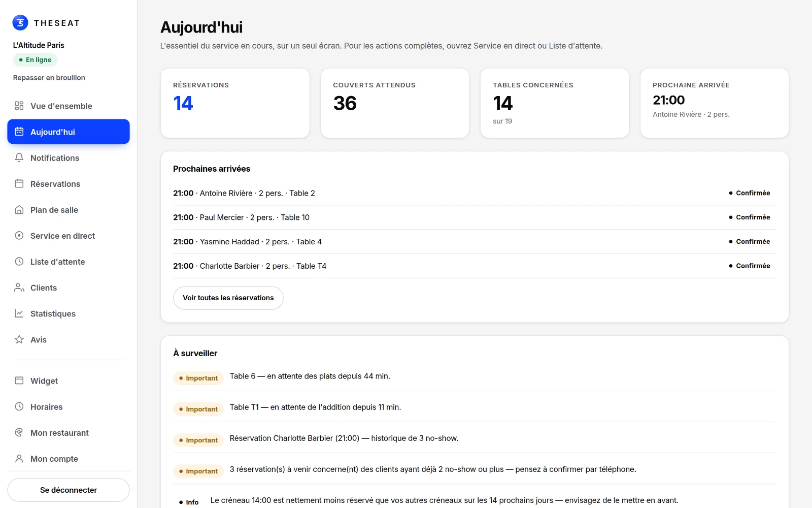Click Se déconnecter button
This screenshot has width=812, height=508.
point(69,490)
